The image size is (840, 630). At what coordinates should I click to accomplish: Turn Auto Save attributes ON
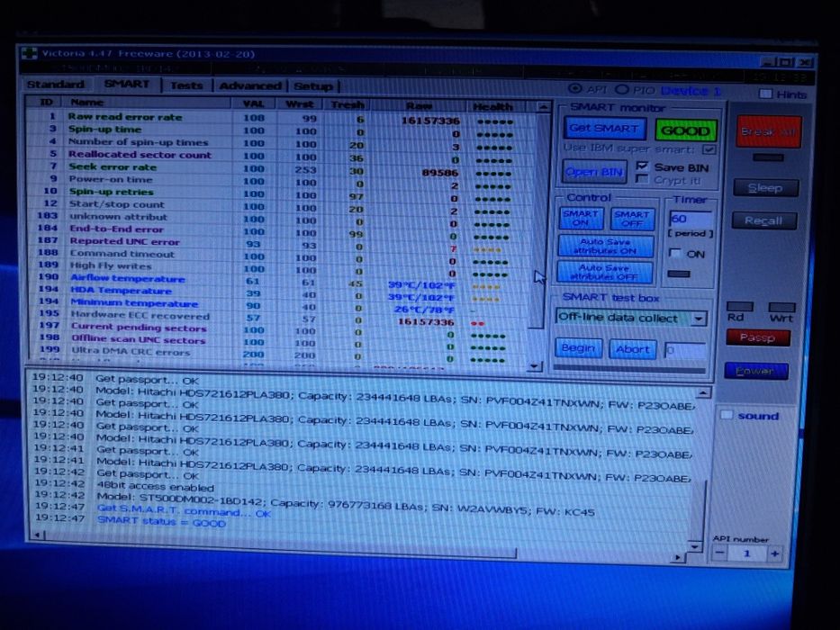pyautogui.click(x=605, y=247)
